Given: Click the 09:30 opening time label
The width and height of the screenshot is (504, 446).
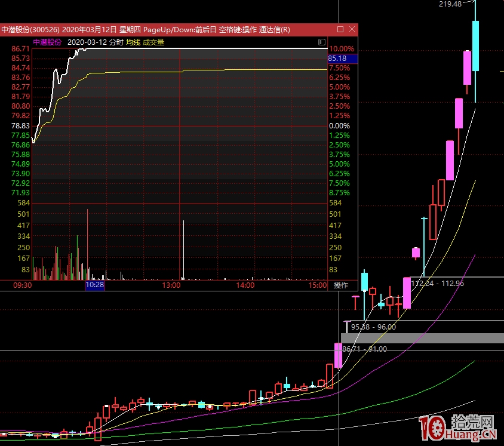Looking at the screenshot, I should 22,285.
